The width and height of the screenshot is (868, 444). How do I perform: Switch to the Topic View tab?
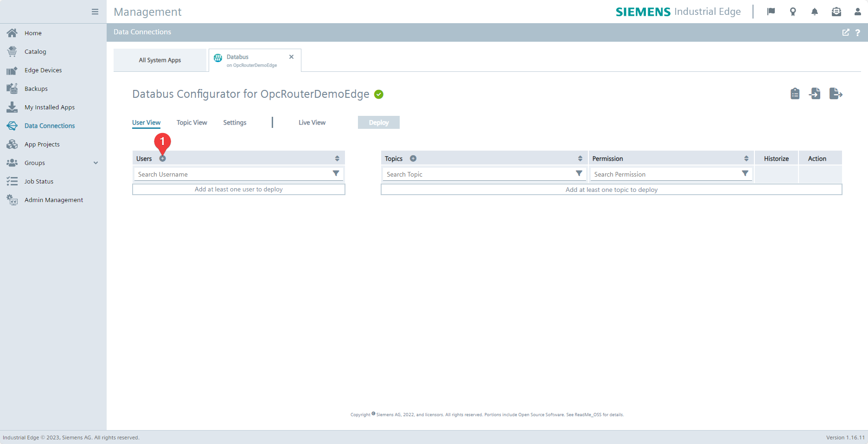coord(191,122)
